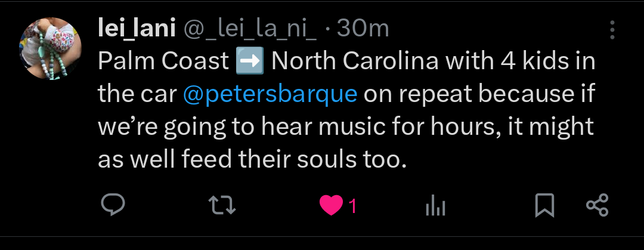This screenshot has width=644, height=250.
Task: Click the words "Palm Coast" in the tweet
Action: (x=163, y=61)
